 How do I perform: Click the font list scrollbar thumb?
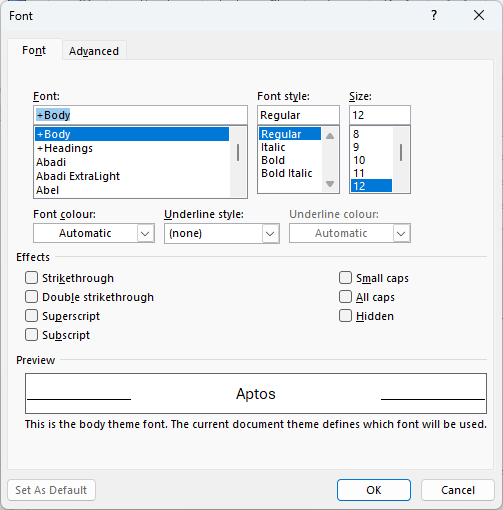click(x=238, y=153)
